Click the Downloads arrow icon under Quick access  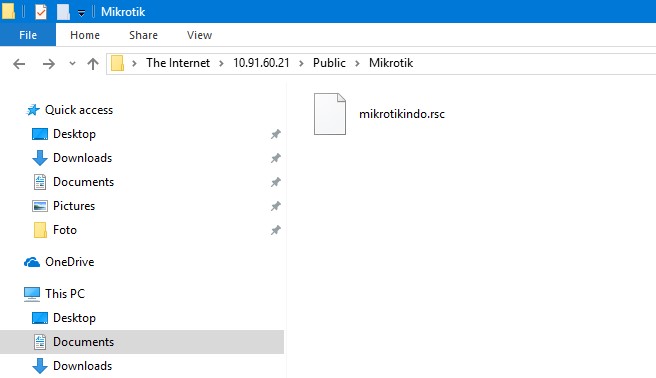tap(40, 158)
